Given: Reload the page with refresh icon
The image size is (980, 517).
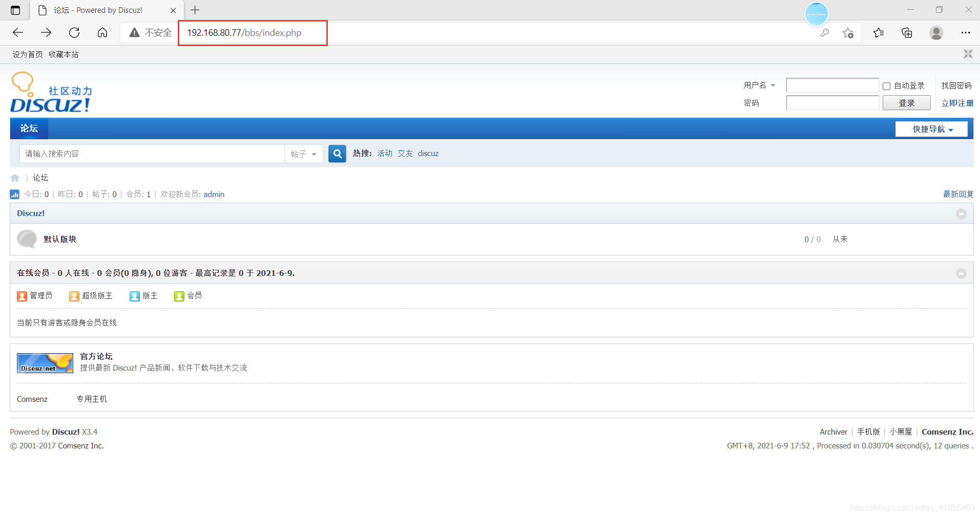Looking at the screenshot, I should [x=74, y=33].
